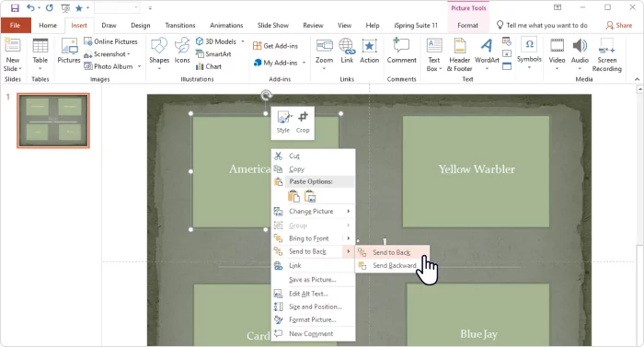Expand the My Add-ins dropdown
Image resolution: width=644 pixels, height=347 pixels.
pos(304,63)
